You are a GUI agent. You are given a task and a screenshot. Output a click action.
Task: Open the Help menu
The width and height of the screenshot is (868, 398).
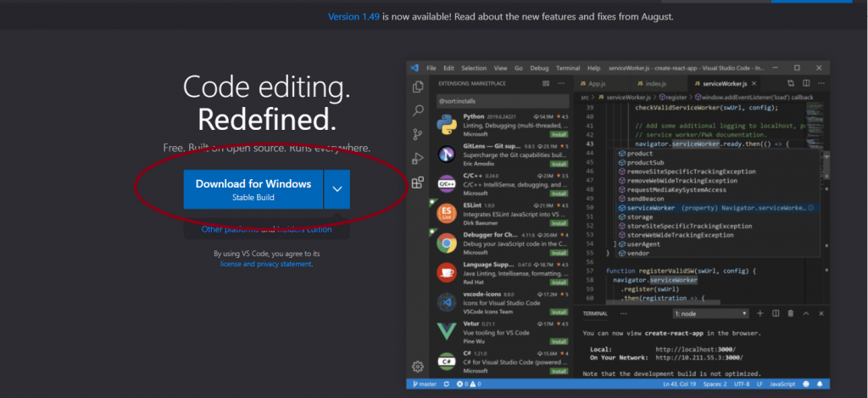[593, 68]
